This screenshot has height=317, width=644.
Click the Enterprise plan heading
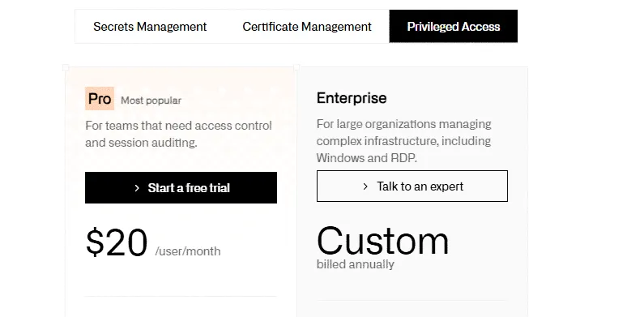click(x=352, y=98)
